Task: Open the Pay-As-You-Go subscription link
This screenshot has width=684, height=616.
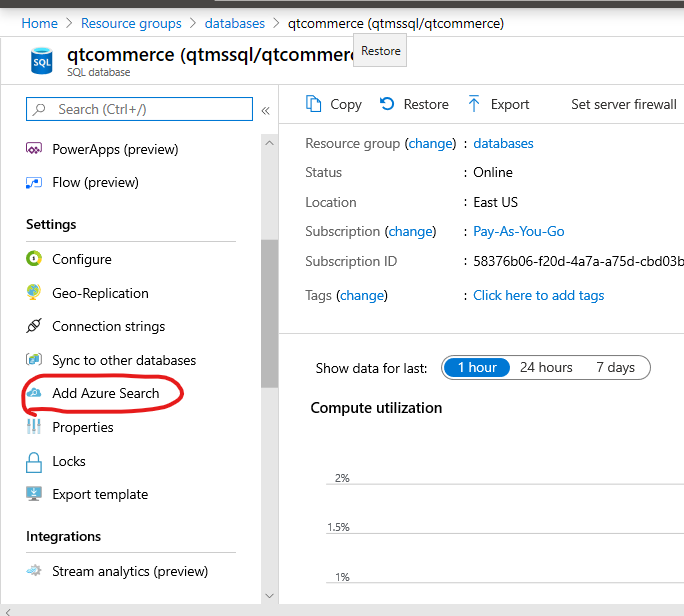Action: pos(518,231)
